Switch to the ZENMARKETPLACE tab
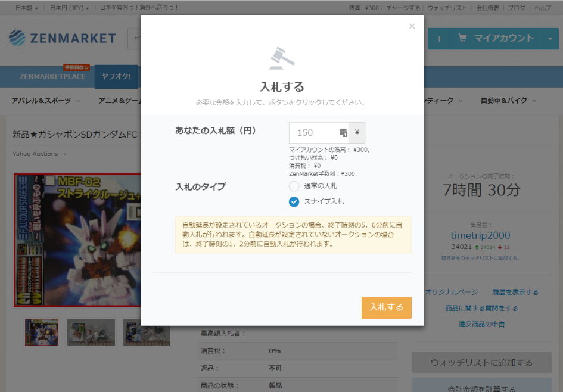 [x=52, y=76]
